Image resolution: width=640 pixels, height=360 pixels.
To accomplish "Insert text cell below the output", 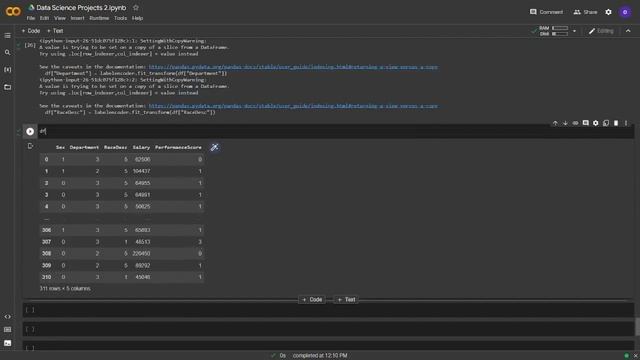I will (346, 300).
